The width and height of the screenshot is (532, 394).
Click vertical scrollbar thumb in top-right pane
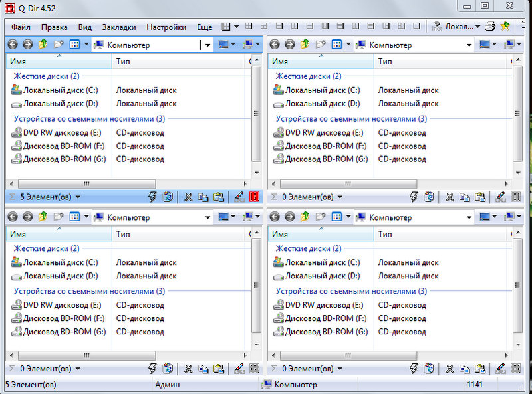(x=517, y=114)
